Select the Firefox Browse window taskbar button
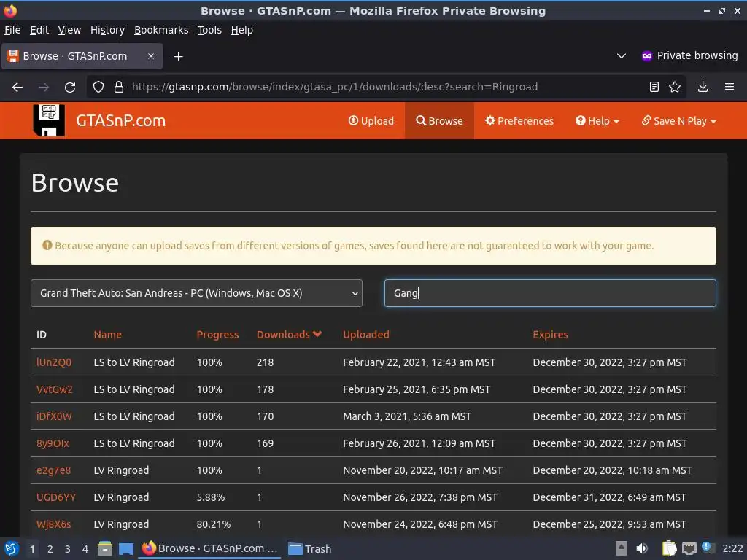 click(209, 548)
